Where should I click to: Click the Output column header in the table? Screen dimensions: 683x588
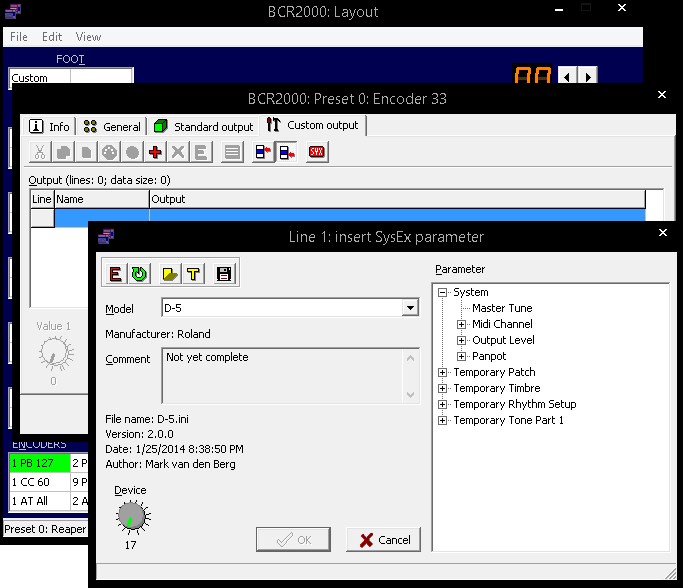pos(397,199)
